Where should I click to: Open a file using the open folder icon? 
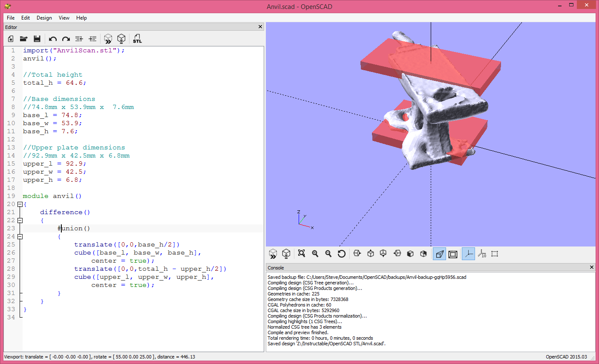coord(23,39)
